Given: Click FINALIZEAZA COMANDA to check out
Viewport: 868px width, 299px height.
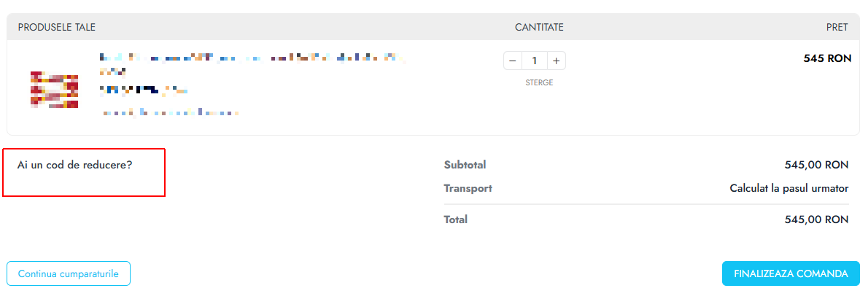Looking at the screenshot, I should [791, 273].
